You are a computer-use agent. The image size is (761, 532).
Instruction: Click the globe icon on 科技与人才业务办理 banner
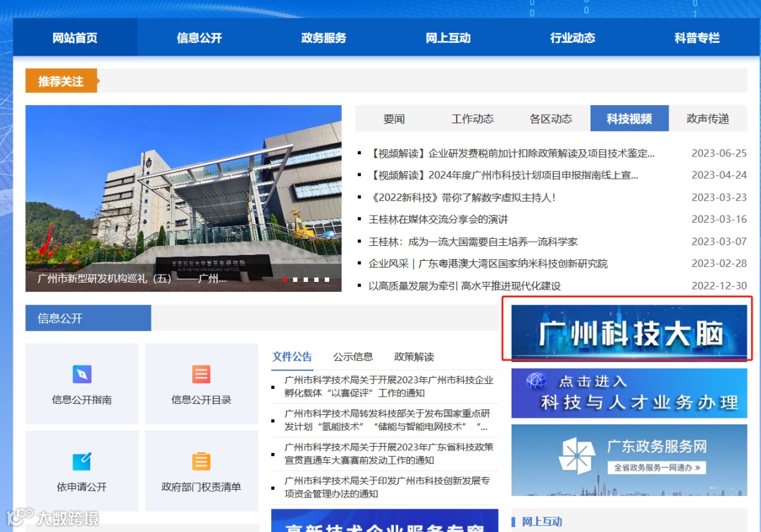pos(536,381)
